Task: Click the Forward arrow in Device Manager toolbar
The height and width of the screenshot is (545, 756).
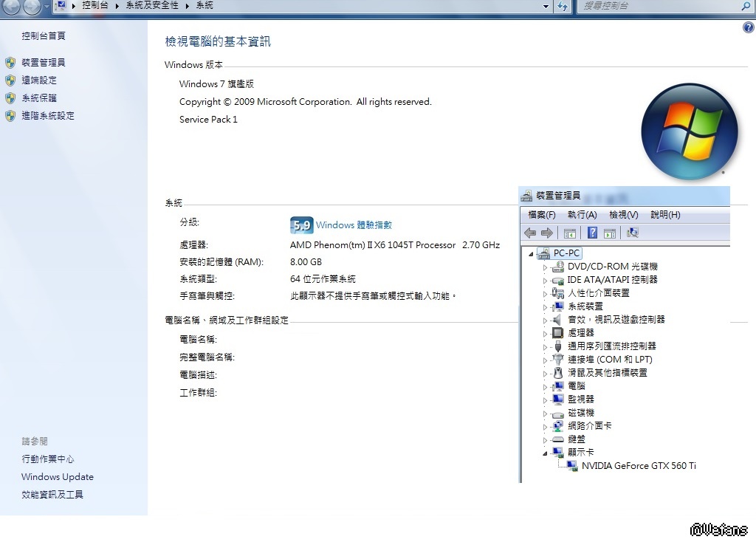Action: pos(547,233)
